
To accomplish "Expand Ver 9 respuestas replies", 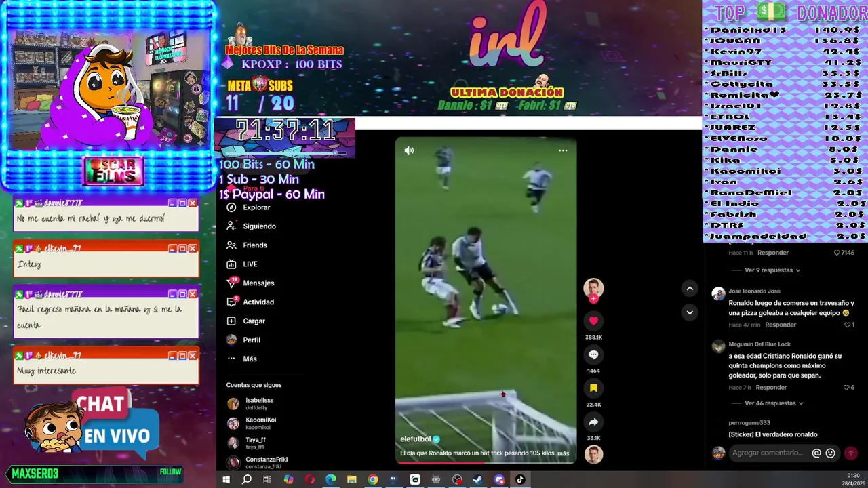I will pos(772,270).
